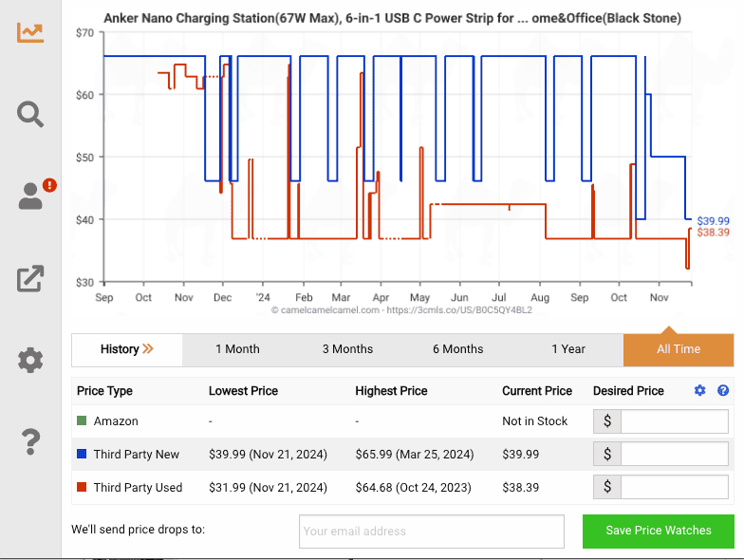The image size is (744, 560).
Task: Click the Anker Nano Charging Station chart title
Action: (393, 19)
